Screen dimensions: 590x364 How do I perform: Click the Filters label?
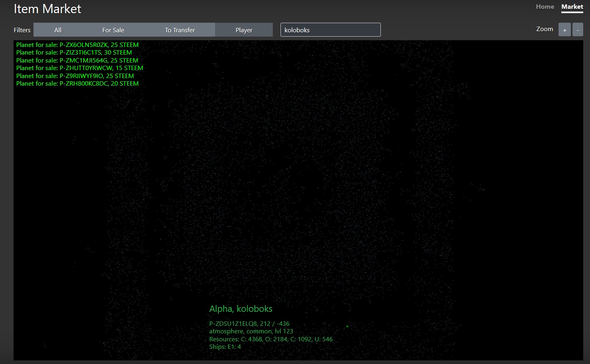22,30
